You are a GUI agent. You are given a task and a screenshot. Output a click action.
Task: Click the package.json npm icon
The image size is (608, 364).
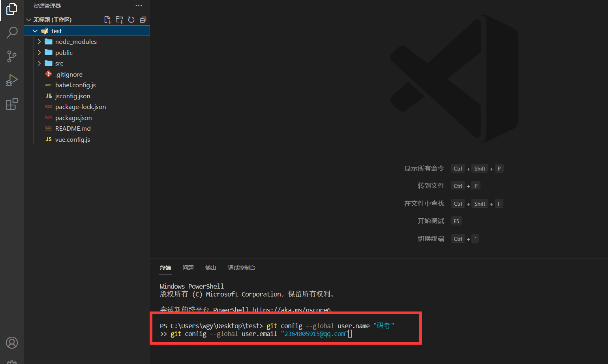click(49, 118)
